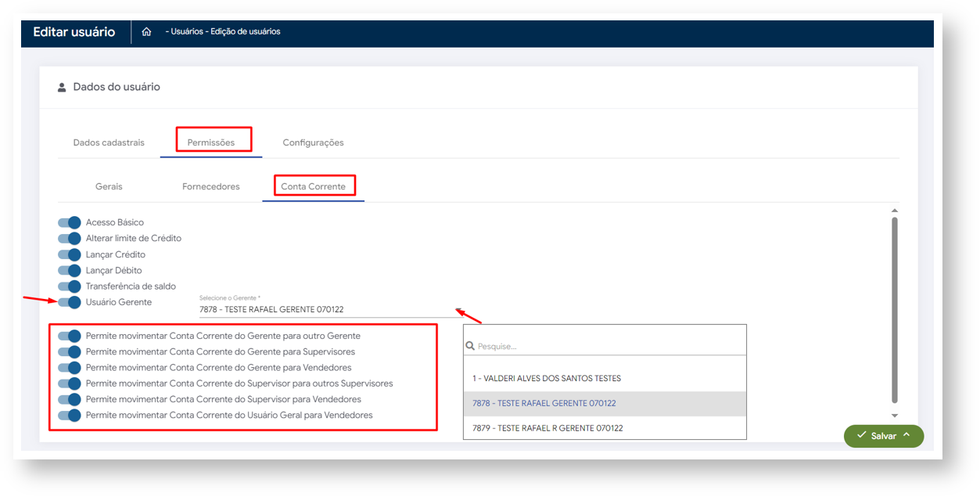Click the vertical scrollbar down arrow
This screenshot has width=980, height=497.
click(x=895, y=416)
